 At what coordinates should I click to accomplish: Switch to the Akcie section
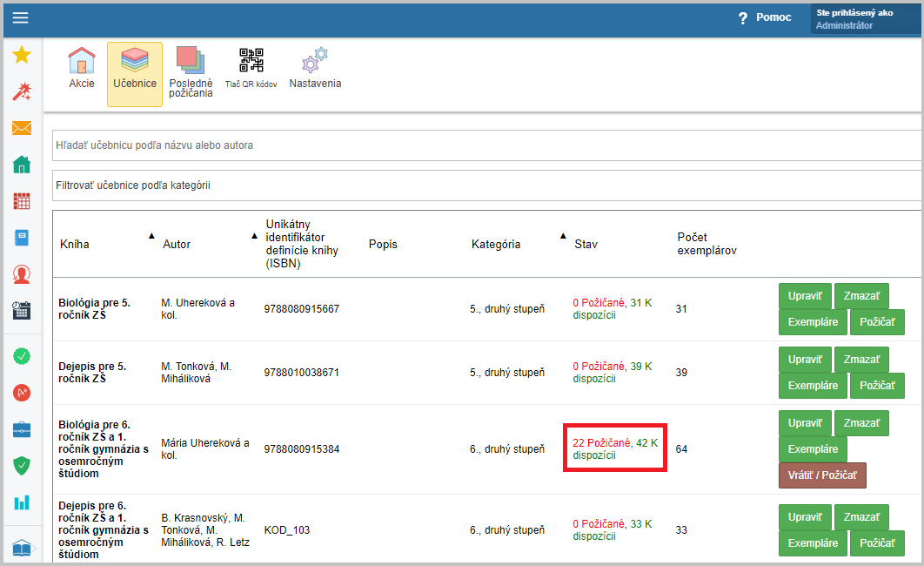[x=82, y=70]
